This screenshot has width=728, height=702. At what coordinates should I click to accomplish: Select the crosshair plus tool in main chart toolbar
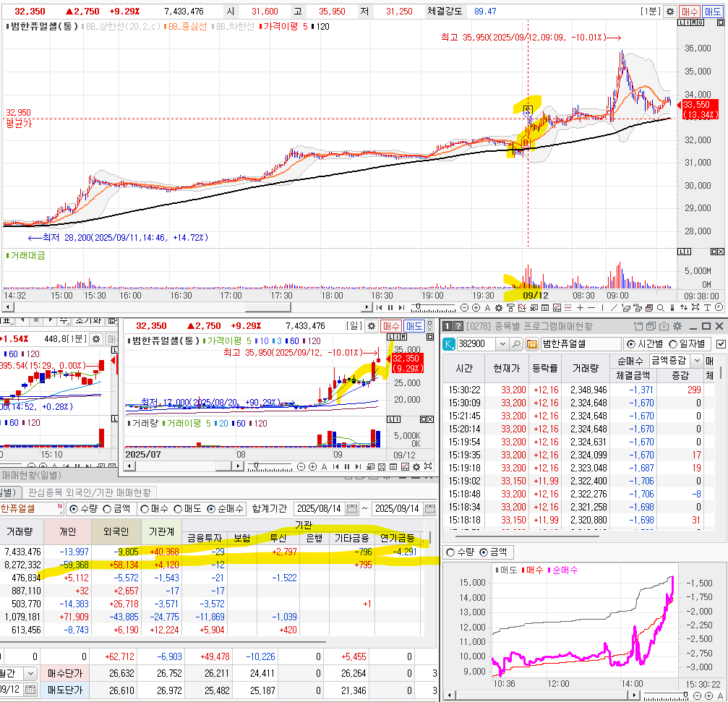tap(579, 307)
